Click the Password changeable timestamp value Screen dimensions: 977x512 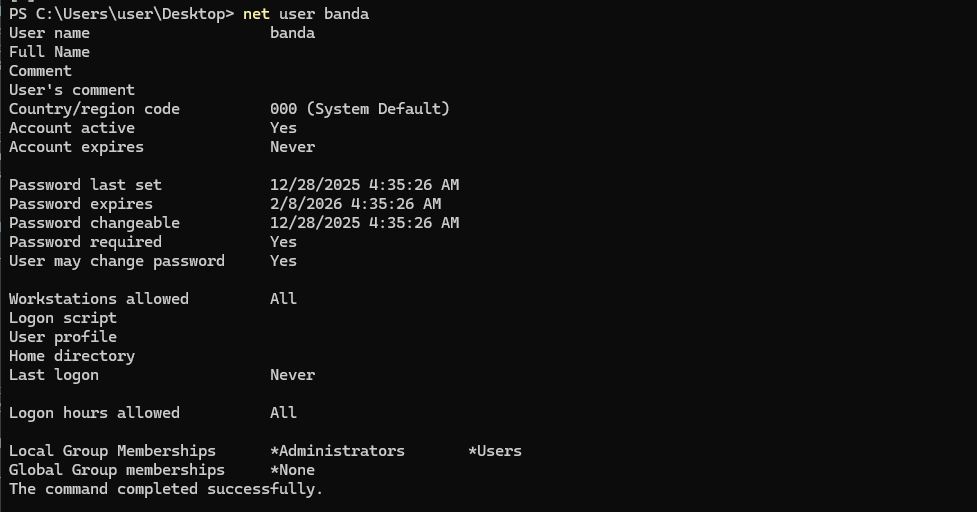pyautogui.click(x=364, y=223)
